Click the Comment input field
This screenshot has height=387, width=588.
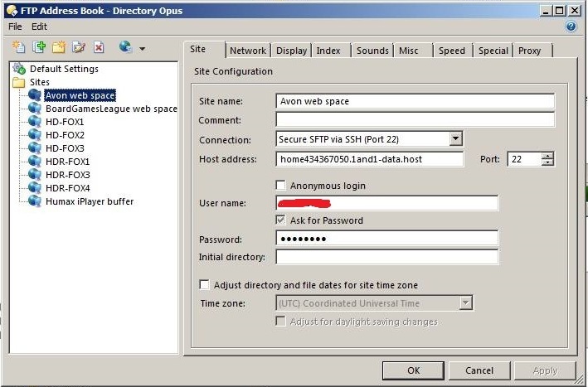tap(415, 119)
